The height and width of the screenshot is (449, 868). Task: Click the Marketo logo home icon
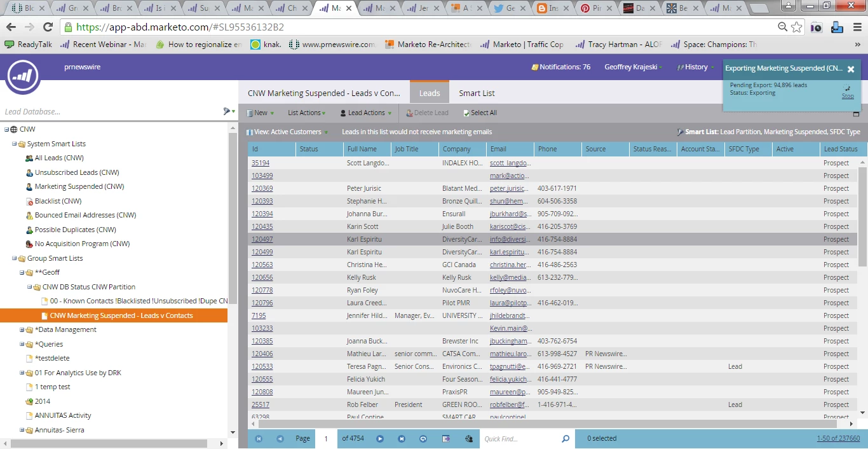coord(24,76)
